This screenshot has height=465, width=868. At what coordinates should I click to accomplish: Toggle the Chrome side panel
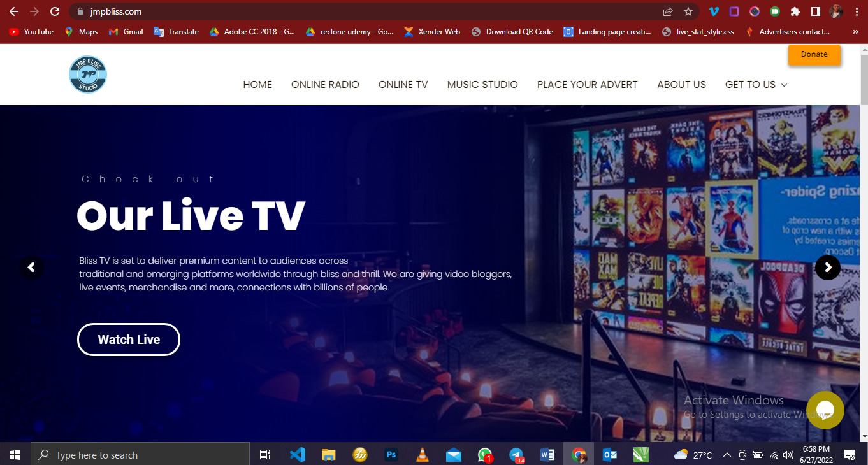[x=815, y=11]
